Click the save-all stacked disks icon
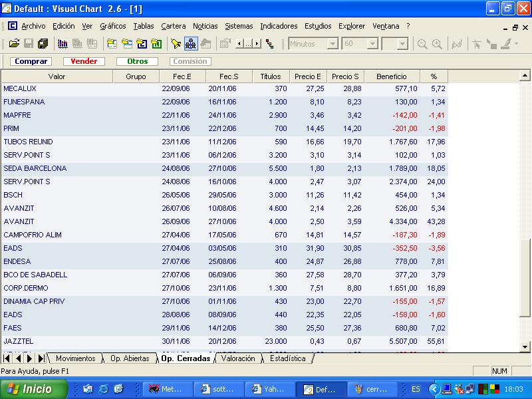The height and width of the screenshot is (399, 532). point(43,44)
